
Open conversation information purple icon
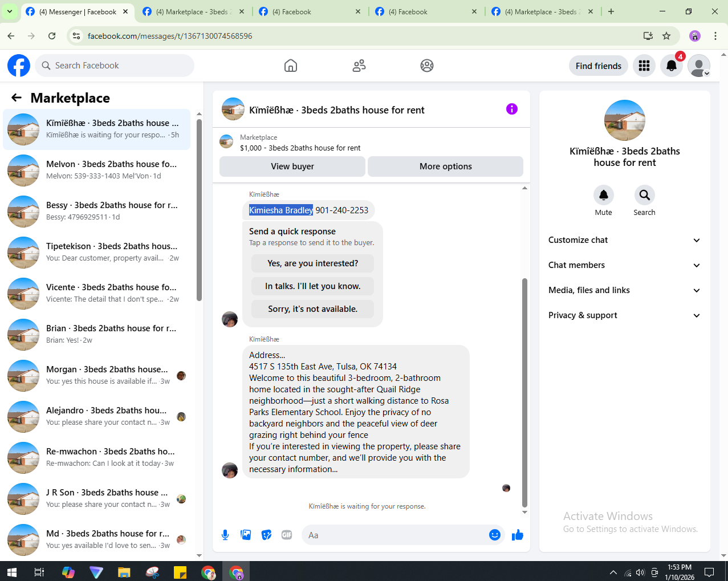pyautogui.click(x=512, y=109)
